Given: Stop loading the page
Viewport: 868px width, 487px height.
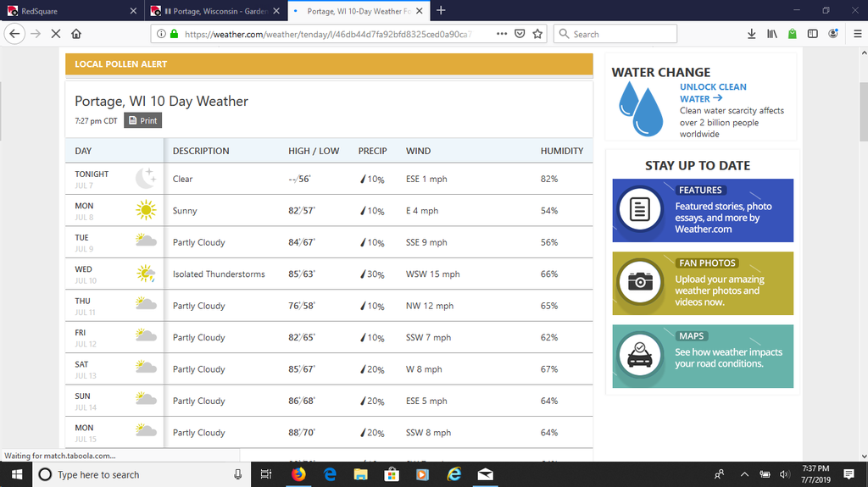Looking at the screenshot, I should click(56, 34).
